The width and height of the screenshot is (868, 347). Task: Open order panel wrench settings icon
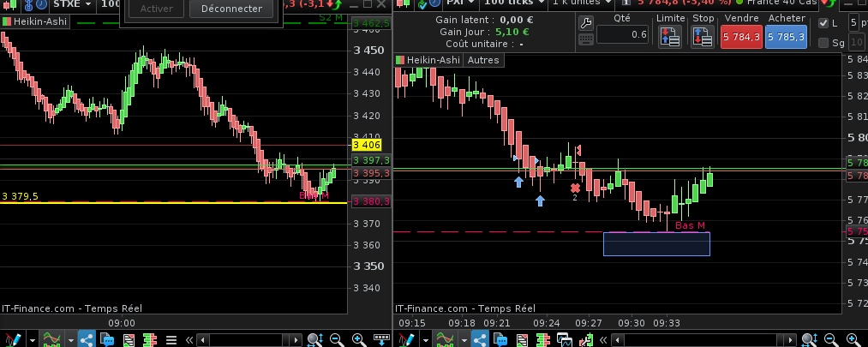point(586,22)
